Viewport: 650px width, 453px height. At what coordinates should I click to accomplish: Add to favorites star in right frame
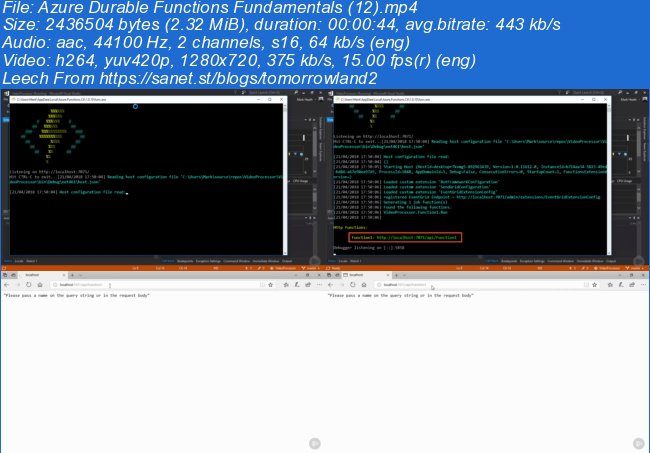[x=594, y=285]
